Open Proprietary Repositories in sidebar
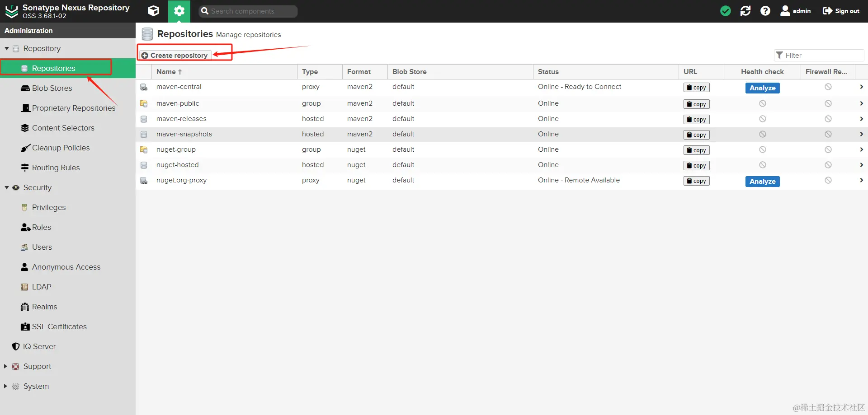 [x=68, y=108]
